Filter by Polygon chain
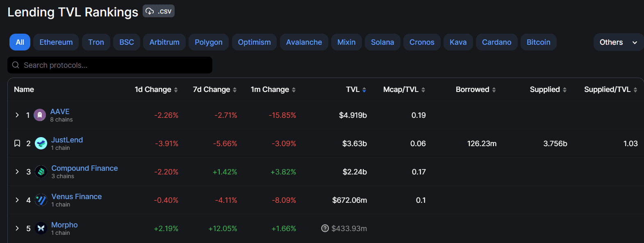The image size is (644, 243). (x=209, y=42)
